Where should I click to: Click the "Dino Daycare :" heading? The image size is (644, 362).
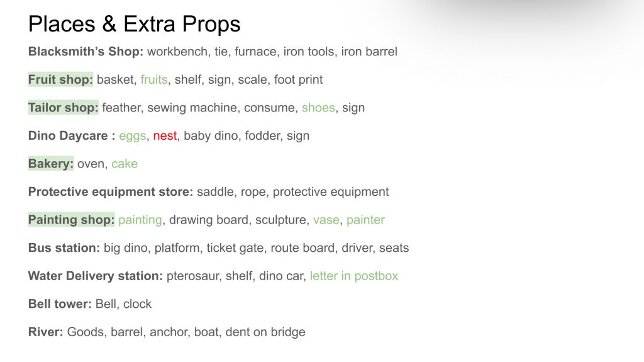click(x=71, y=136)
